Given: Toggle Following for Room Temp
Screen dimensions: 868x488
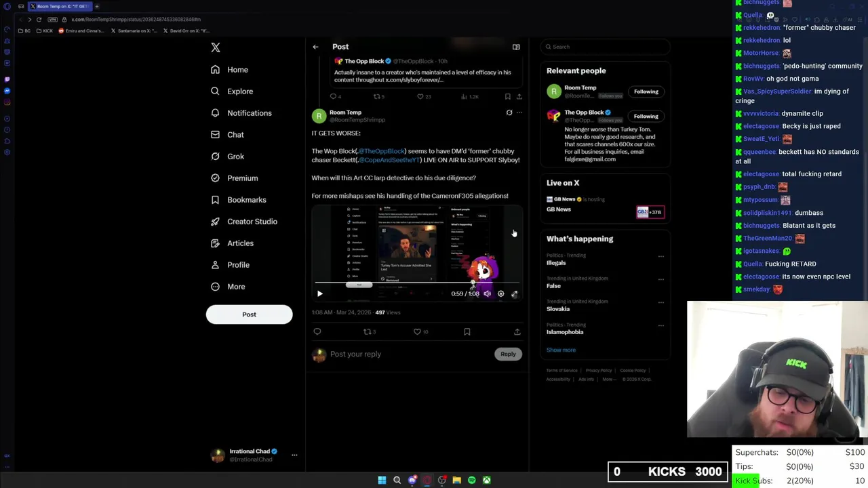Looking at the screenshot, I should (646, 91).
